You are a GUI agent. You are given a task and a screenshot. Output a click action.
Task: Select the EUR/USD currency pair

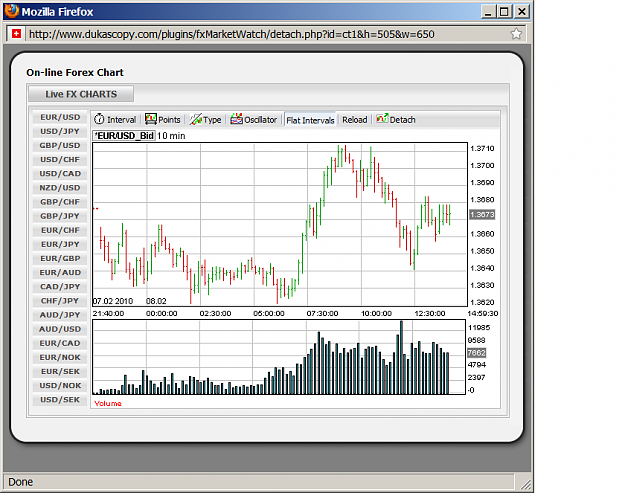point(60,117)
